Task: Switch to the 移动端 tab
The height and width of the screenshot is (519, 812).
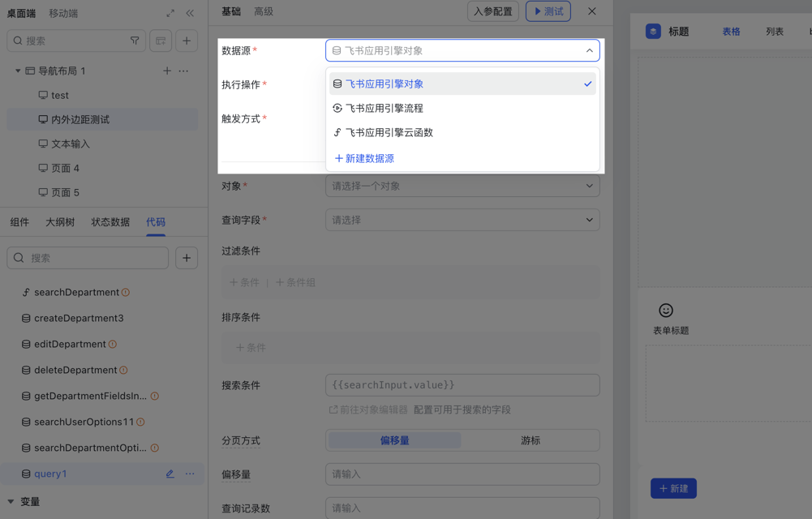Action: [63, 14]
